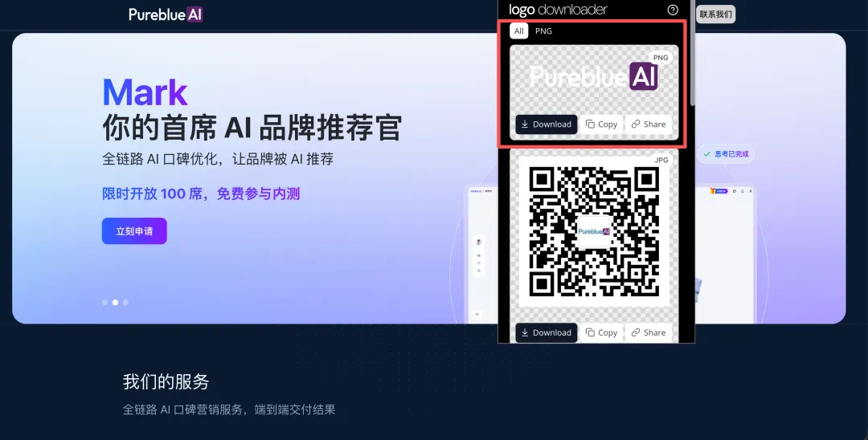
Task: Click the 思考已完成 status badge
Action: [726, 154]
